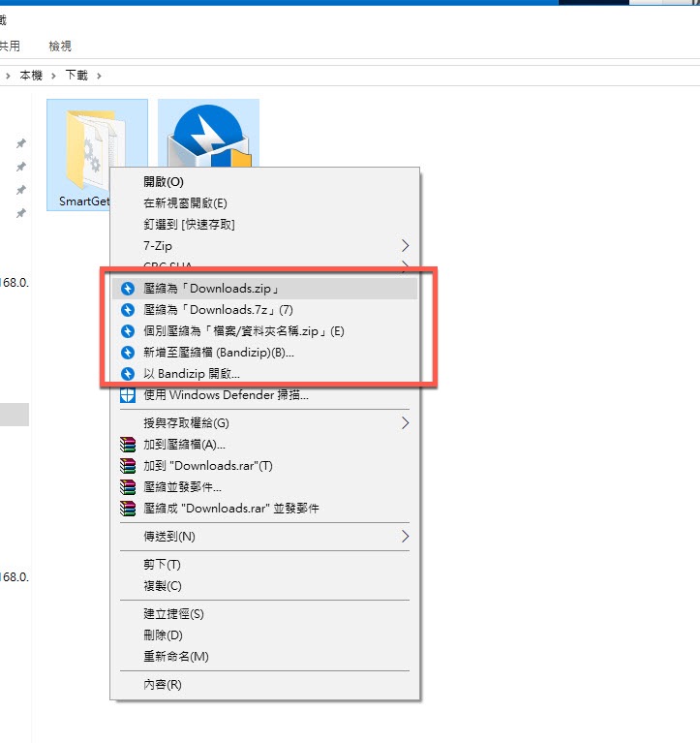
Task: Expand submenu arrow next to 授與存取權給(G)
Action: [405, 422]
